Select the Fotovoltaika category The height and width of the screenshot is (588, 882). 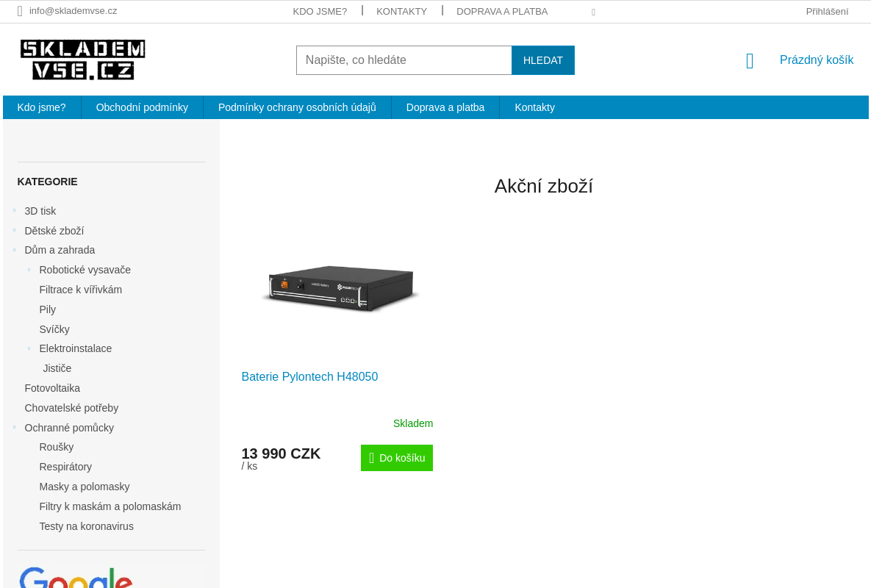[x=52, y=388]
